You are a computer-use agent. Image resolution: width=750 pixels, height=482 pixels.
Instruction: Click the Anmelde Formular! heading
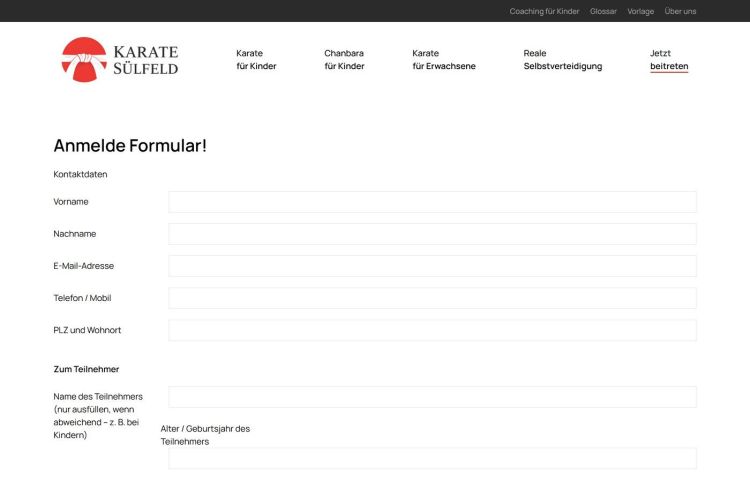(x=130, y=145)
